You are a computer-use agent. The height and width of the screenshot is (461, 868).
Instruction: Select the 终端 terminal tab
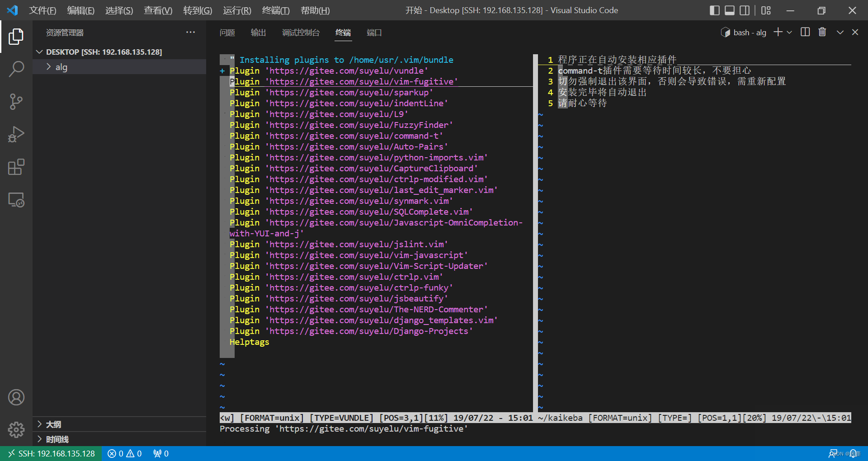(343, 33)
